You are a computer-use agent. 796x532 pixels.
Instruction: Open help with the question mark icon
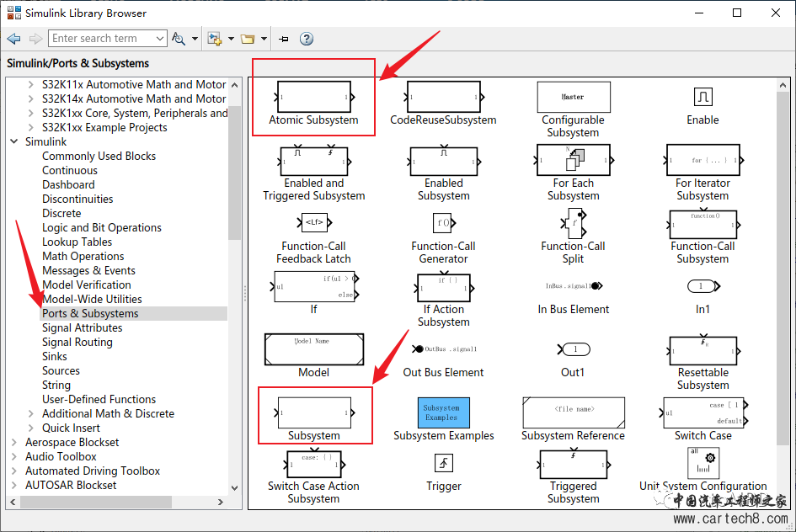coord(307,39)
